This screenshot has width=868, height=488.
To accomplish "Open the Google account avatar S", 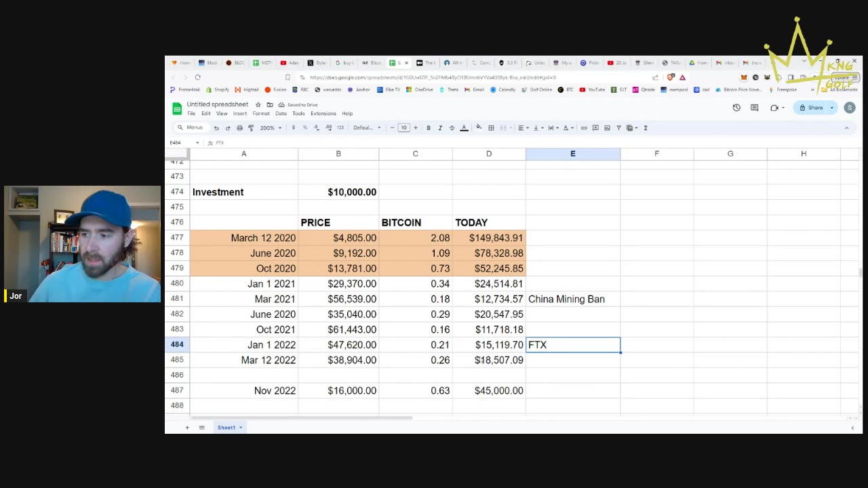I will 850,108.
